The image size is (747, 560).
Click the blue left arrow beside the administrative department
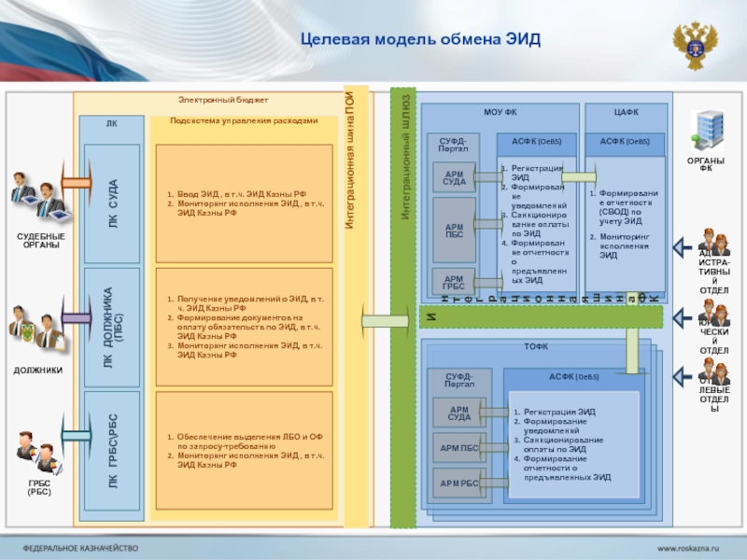[683, 247]
